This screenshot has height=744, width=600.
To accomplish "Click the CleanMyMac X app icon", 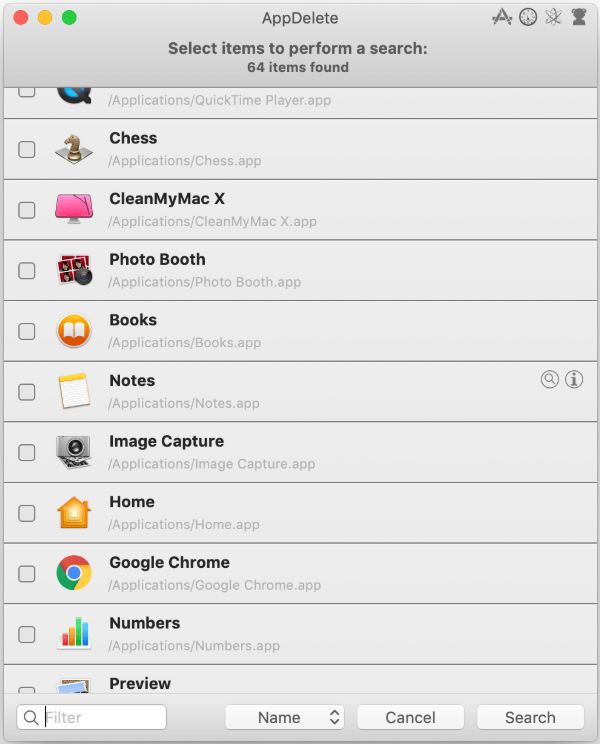I will point(74,209).
